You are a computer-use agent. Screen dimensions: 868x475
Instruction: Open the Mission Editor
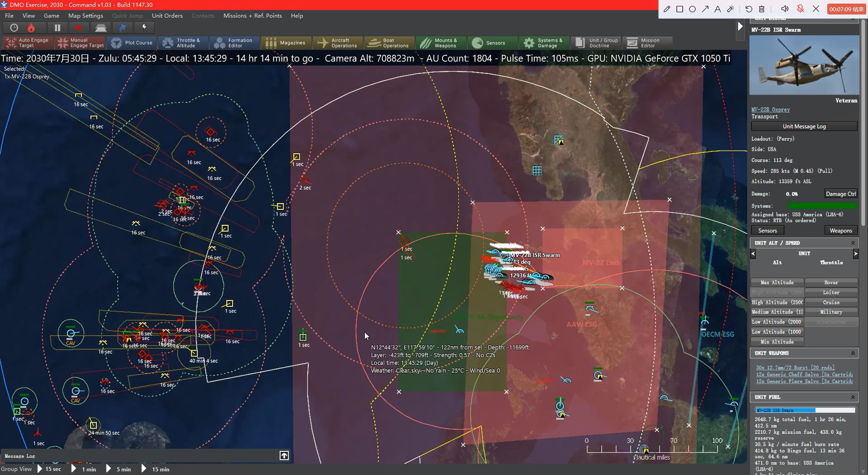[x=647, y=43]
